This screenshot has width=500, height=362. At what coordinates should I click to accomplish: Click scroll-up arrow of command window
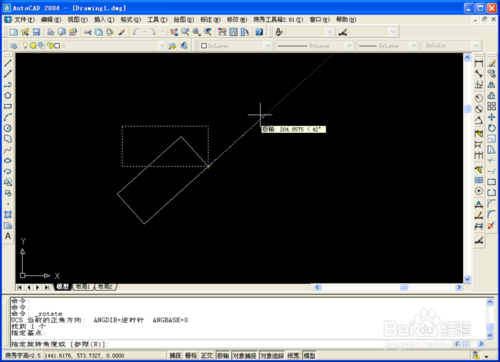pyautogui.click(x=490, y=302)
